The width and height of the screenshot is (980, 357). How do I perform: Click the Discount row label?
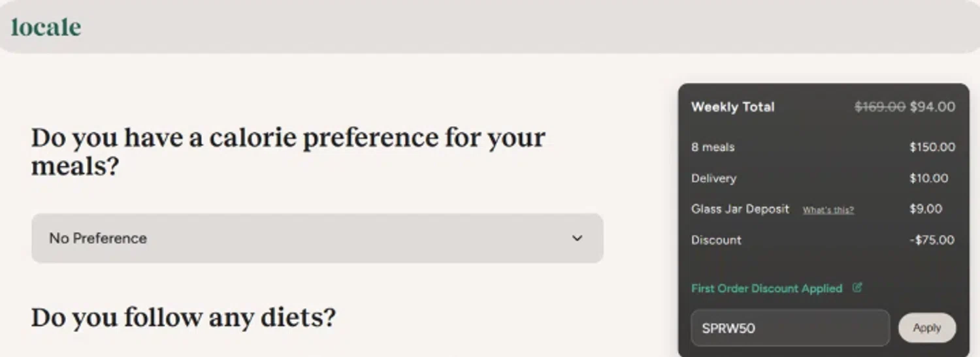click(716, 240)
